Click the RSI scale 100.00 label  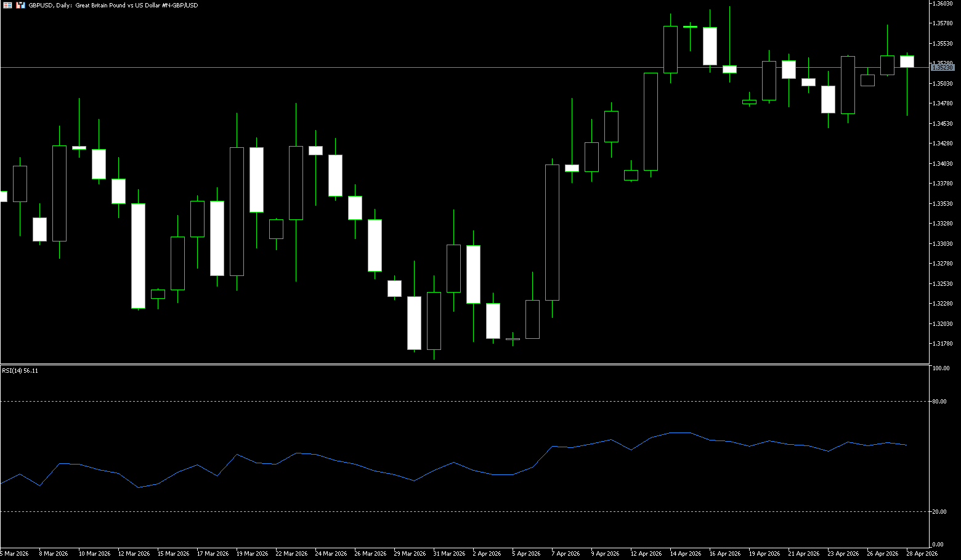pos(941,368)
